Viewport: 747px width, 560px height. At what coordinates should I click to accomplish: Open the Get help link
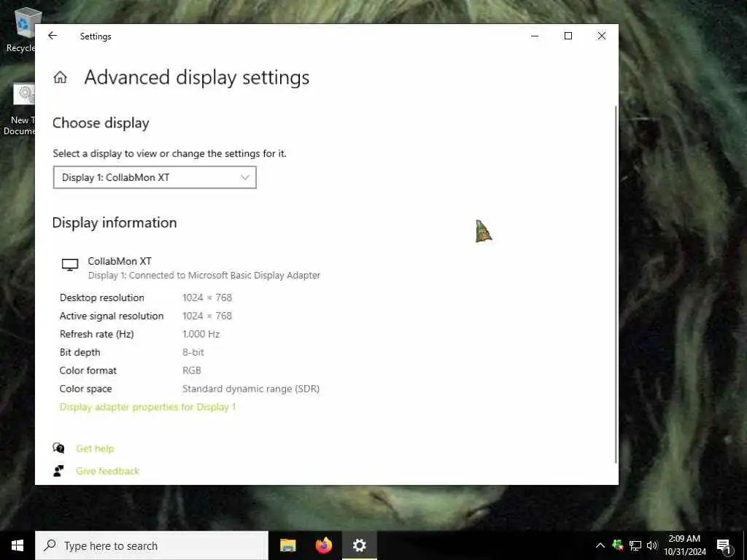point(95,448)
